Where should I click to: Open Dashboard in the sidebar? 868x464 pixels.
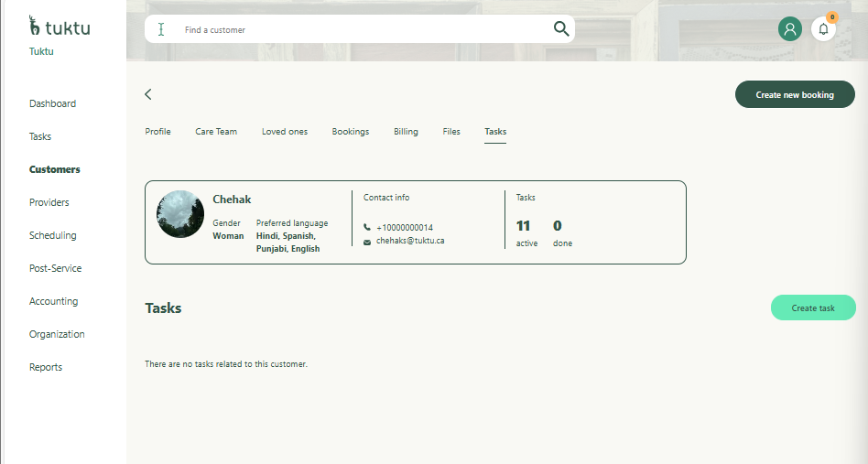click(52, 103)
